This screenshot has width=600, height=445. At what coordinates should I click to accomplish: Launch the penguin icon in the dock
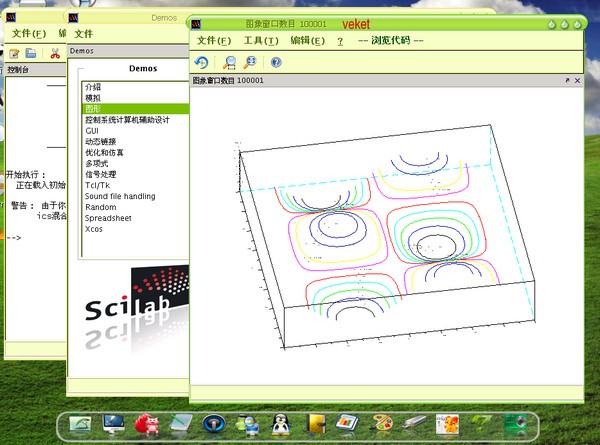[280, 426]
